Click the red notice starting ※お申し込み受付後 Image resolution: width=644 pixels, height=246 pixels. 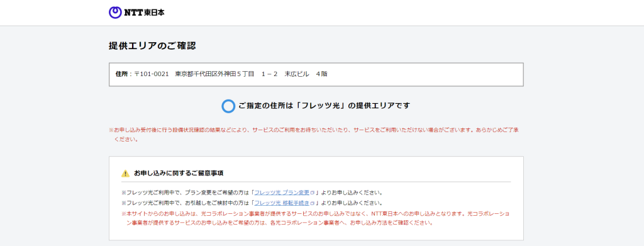coord(314,134)
